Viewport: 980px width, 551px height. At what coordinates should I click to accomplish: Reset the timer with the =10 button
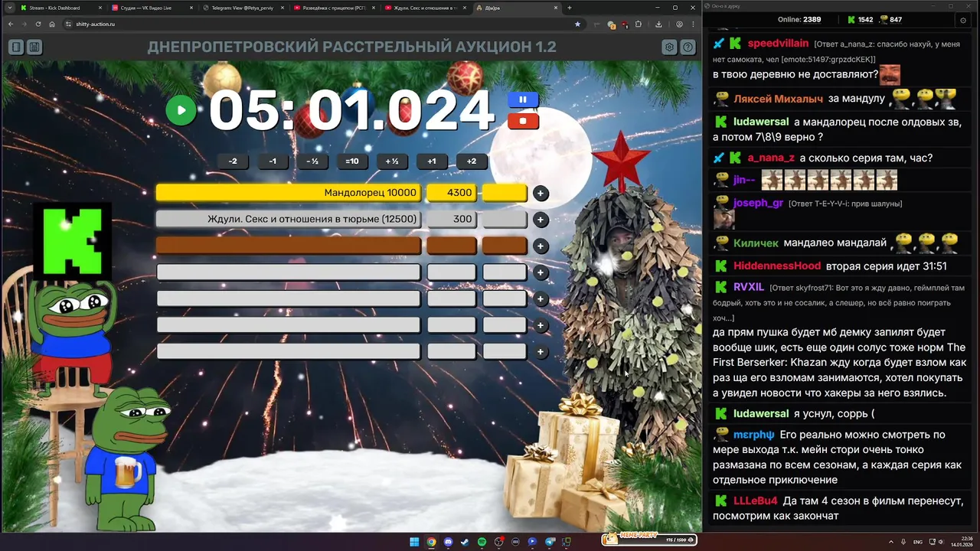click(352, 161)
